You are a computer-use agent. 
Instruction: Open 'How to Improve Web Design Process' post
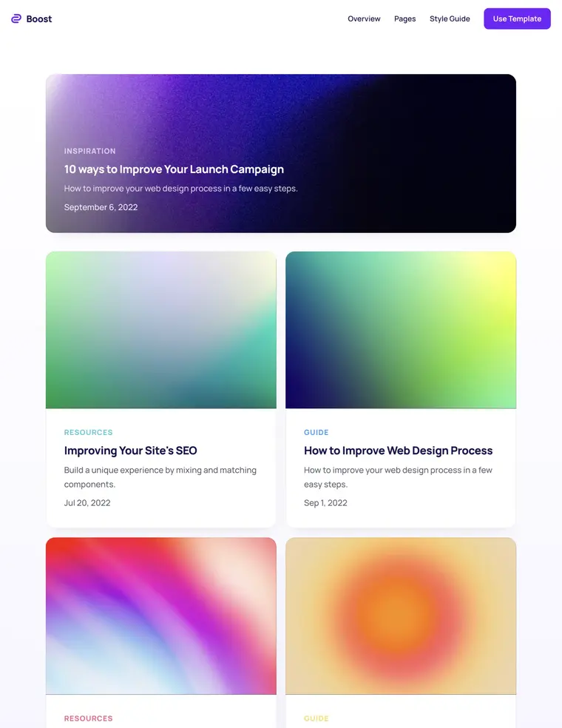coord(398,451)
